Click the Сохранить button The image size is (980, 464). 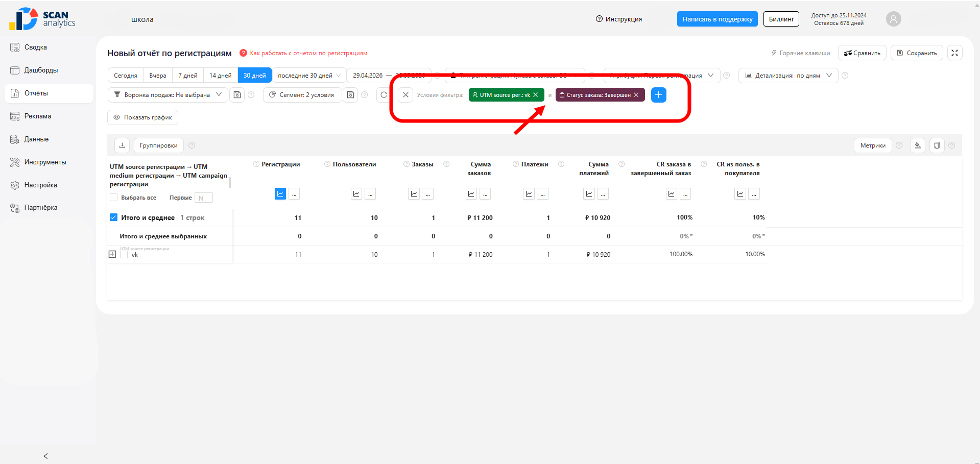coord(917,53)
